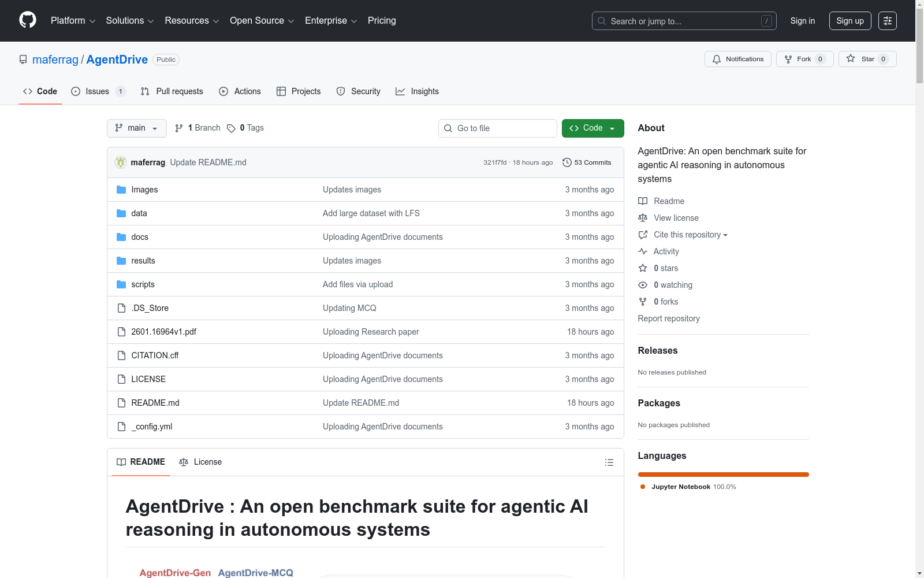Image resolution: width=924 pixels, height=578 pixels.
Task: Click the 'Add files via upload' commit message
Action: (357, 284)
